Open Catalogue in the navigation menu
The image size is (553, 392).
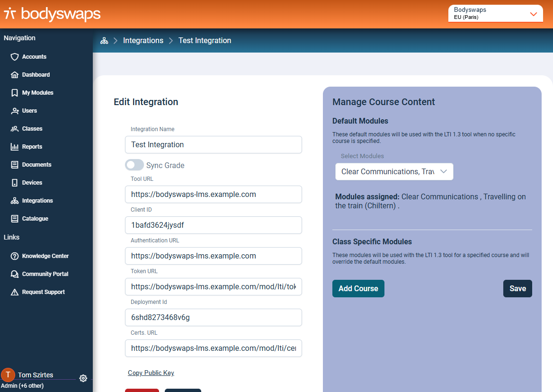click(35, 219)
